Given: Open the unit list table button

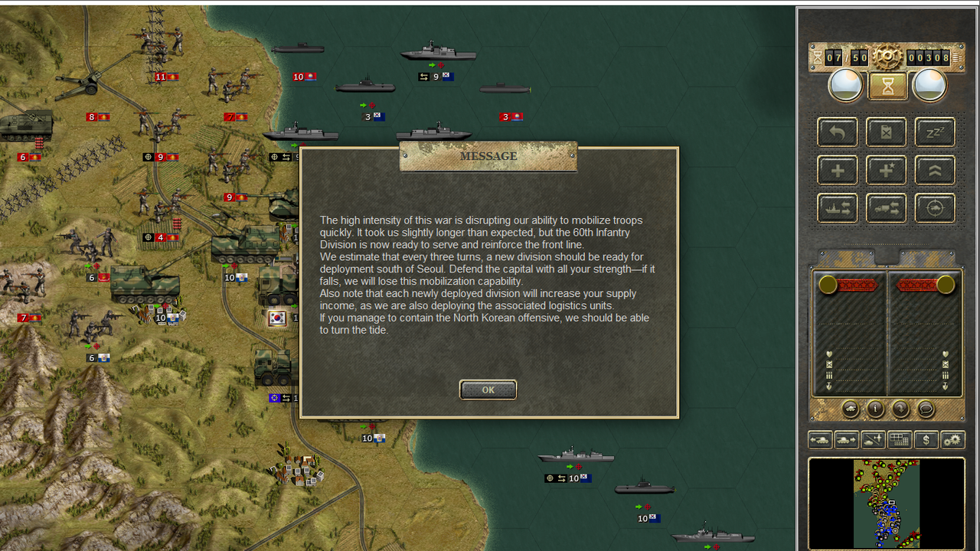Looking at the screenshot, I should (900, 440).
